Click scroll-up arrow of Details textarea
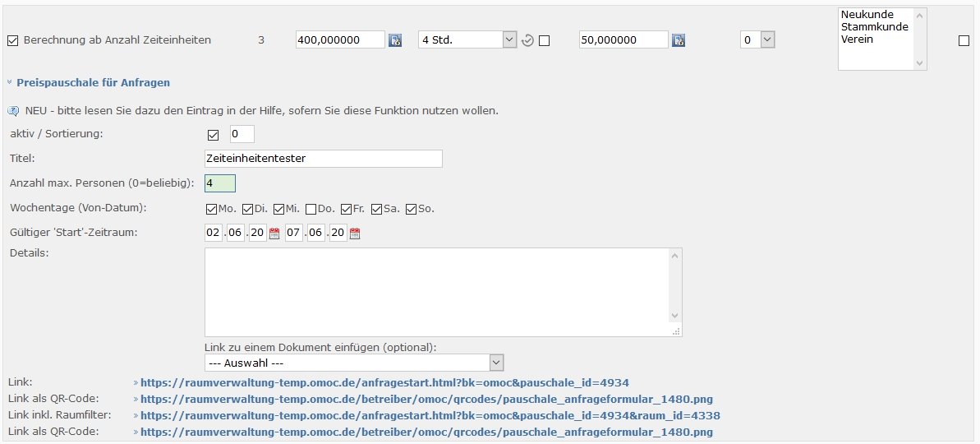The image size is (980, 444). pos(674,256)
